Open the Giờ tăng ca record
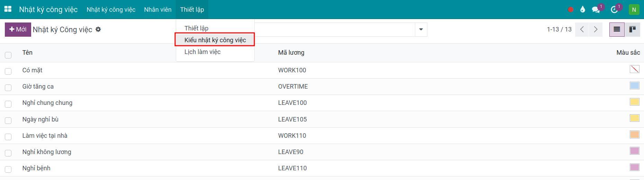This screenshot has width=644, height=180. point(38,87)
